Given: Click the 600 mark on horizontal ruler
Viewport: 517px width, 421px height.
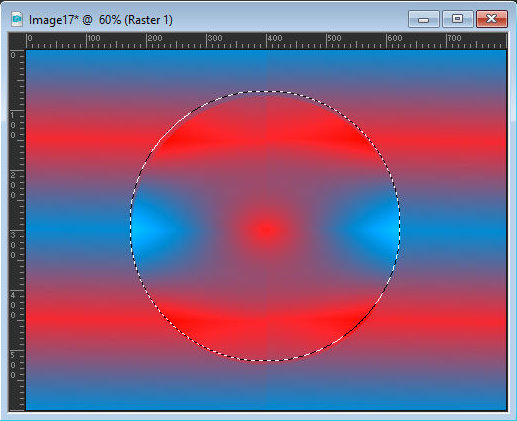Looking at the screenshot, I should click(x=395, y=38).
